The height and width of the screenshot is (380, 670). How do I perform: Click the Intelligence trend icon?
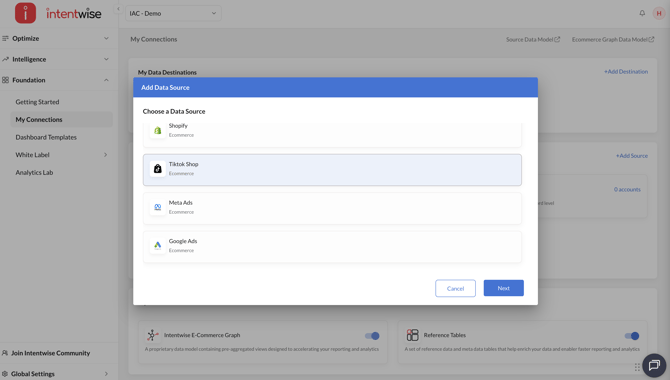[6, 59]
